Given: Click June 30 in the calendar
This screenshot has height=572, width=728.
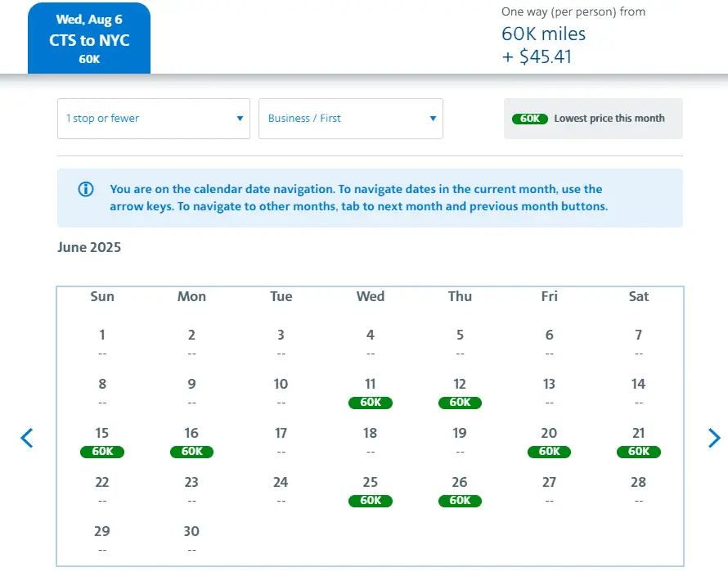Looking at the screenshot, I should (x=191, y=538).
